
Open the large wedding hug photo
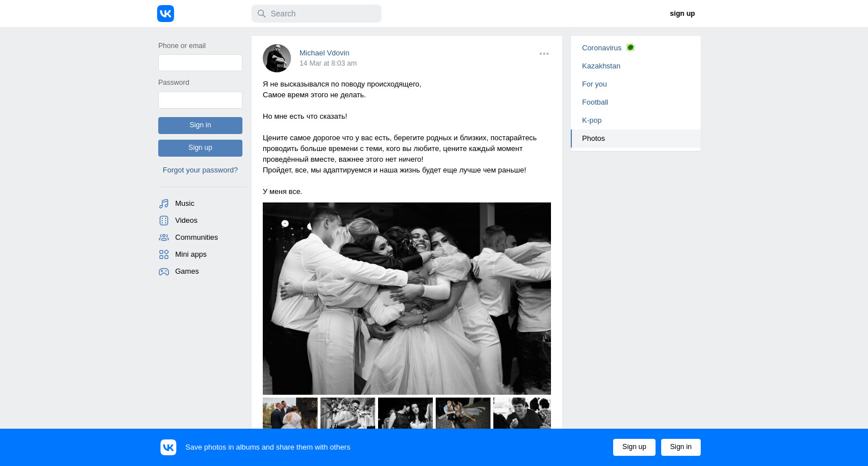(x=407, y=299)
